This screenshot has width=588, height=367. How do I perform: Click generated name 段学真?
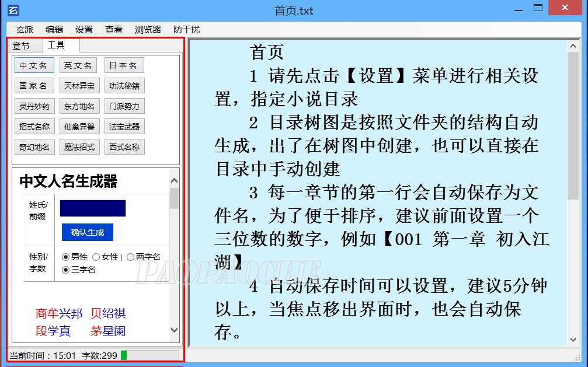[x=53, y=331]
